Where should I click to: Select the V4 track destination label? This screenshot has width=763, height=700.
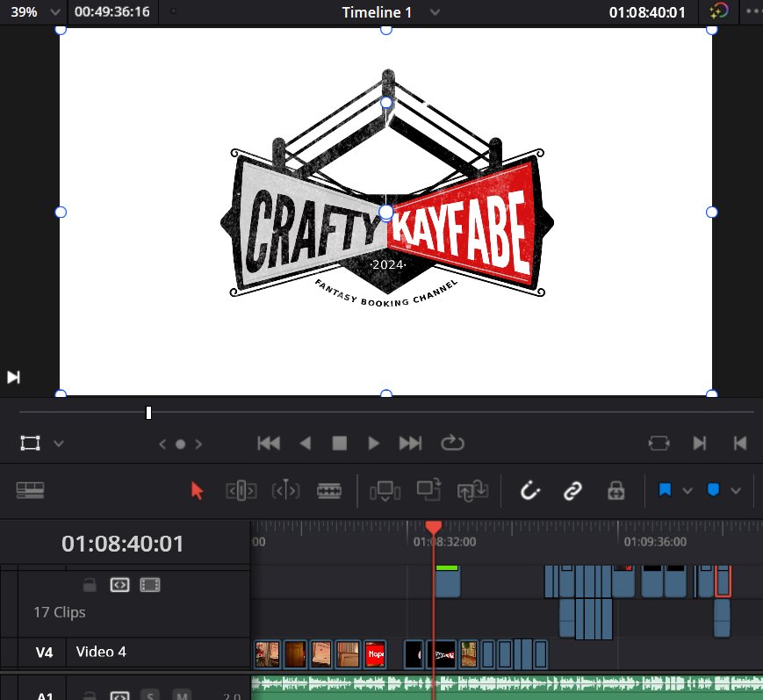pos(44,653)
